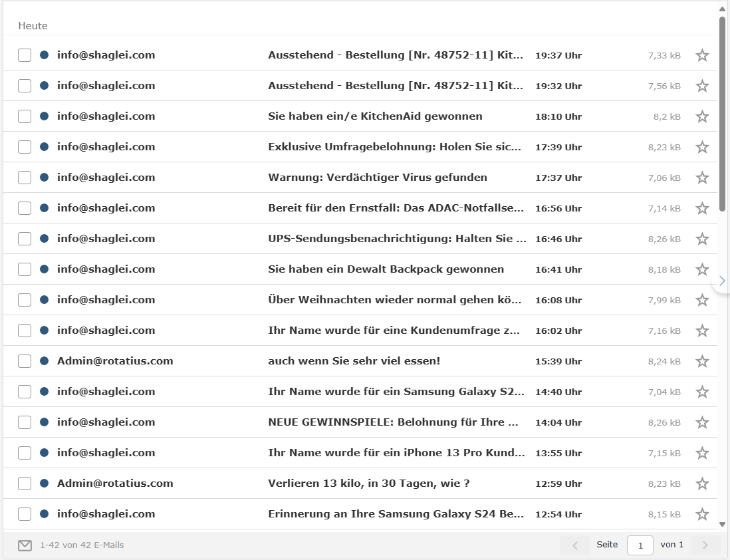
Task: Click 'Über Weihnachten wieder normal gehen' subject
Action: [395, 299]
